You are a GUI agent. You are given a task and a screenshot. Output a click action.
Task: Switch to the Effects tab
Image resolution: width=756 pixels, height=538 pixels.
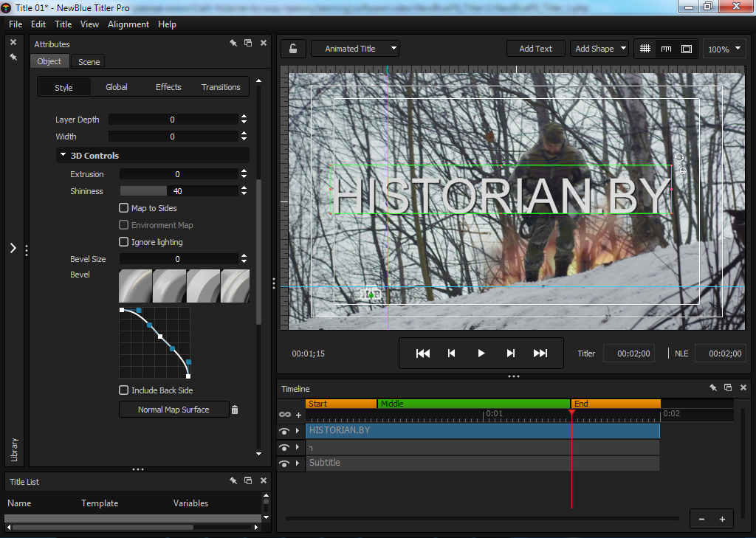pyautogui.click(x=168, y=87)
